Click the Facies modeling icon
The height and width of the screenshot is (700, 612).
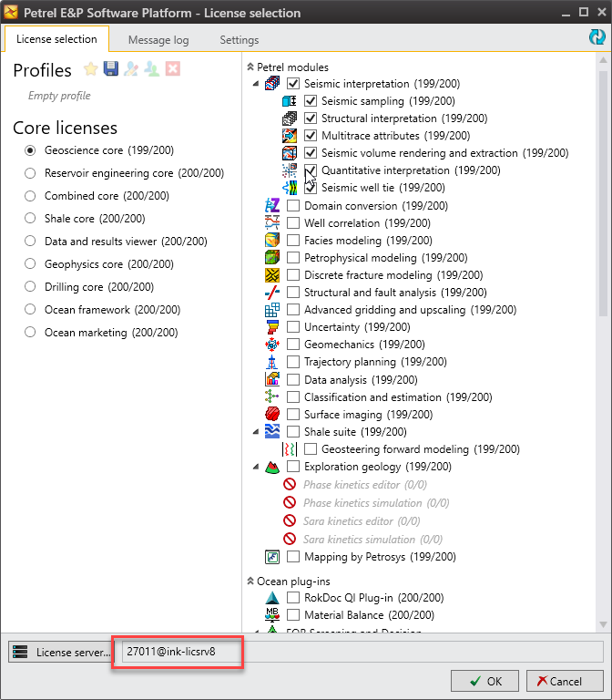point(272,241)
